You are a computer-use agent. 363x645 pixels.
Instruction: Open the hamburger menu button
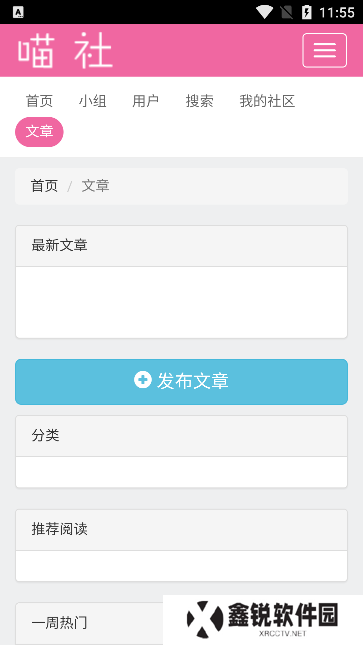(x=325, y=50)
